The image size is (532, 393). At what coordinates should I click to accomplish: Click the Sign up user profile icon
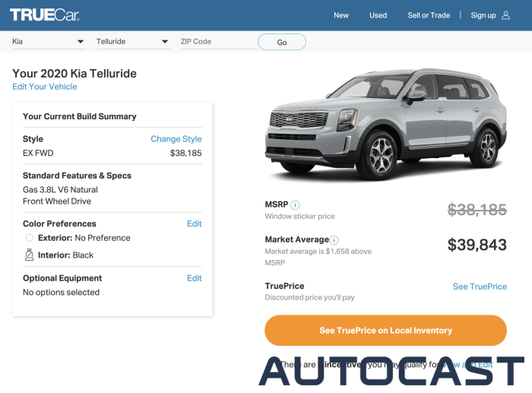506,15
